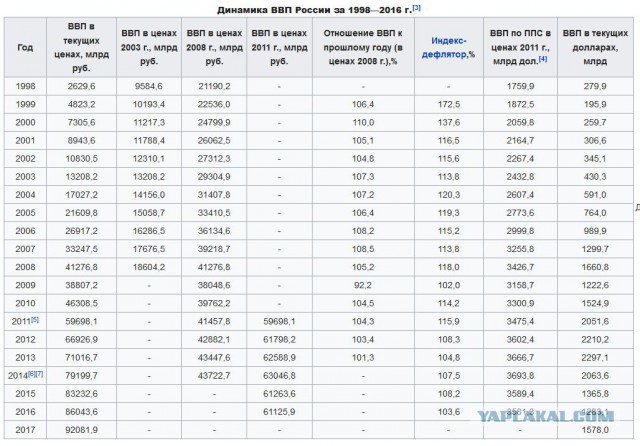
Task: Select the value 83232,6 cell
Action: click(82, 394)
